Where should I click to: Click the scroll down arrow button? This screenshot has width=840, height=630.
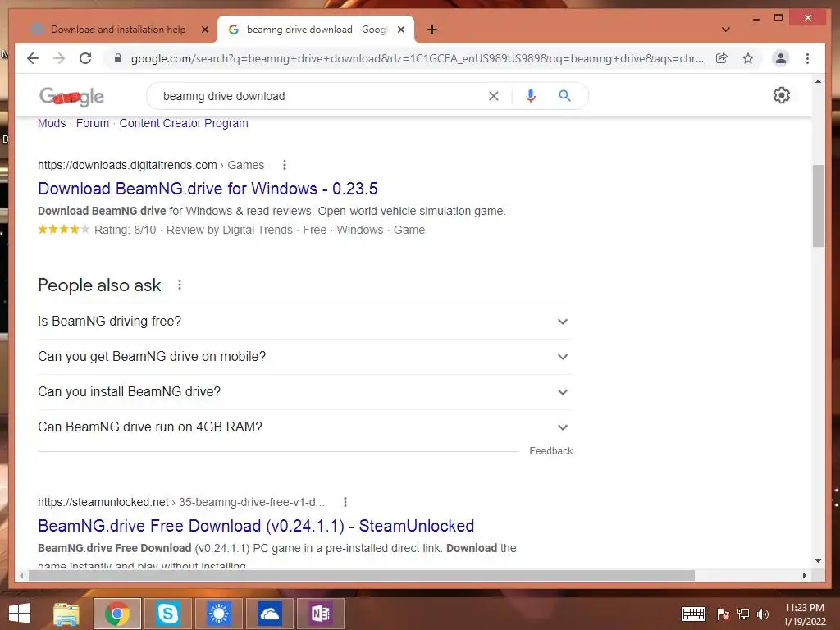coord(818,561)
